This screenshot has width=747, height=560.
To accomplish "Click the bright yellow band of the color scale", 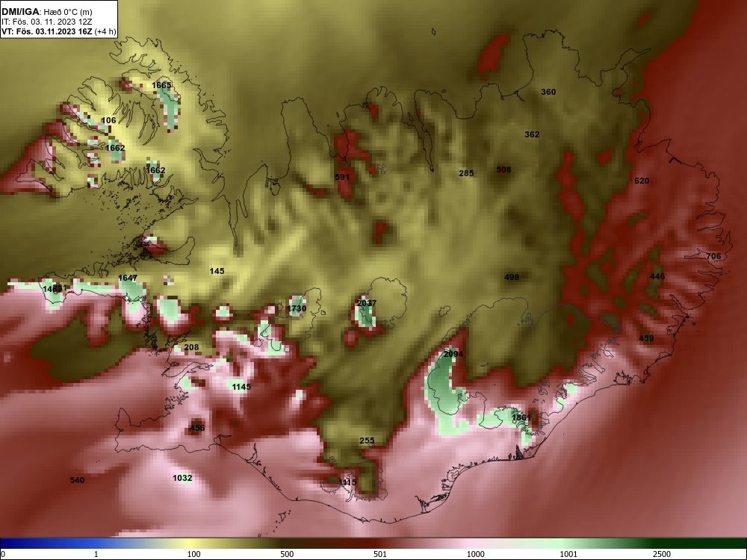I will tap(190, 544).
